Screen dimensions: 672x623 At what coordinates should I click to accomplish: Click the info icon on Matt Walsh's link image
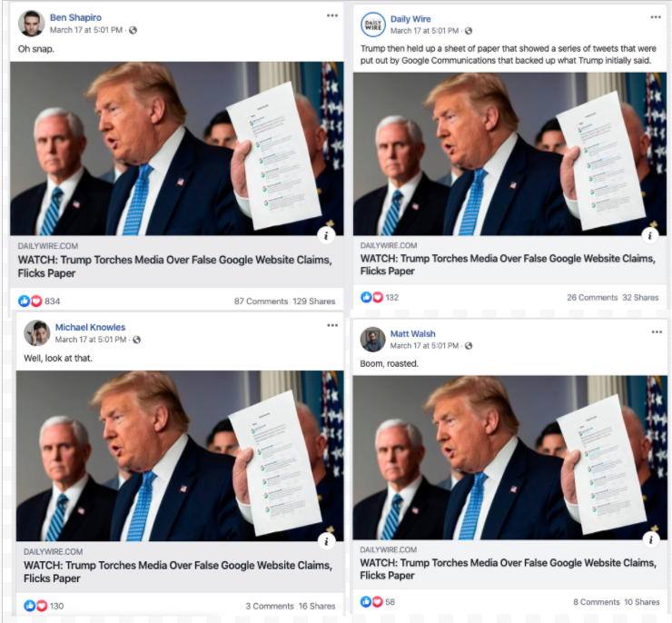pyautogui.click(x=650, y=539)
